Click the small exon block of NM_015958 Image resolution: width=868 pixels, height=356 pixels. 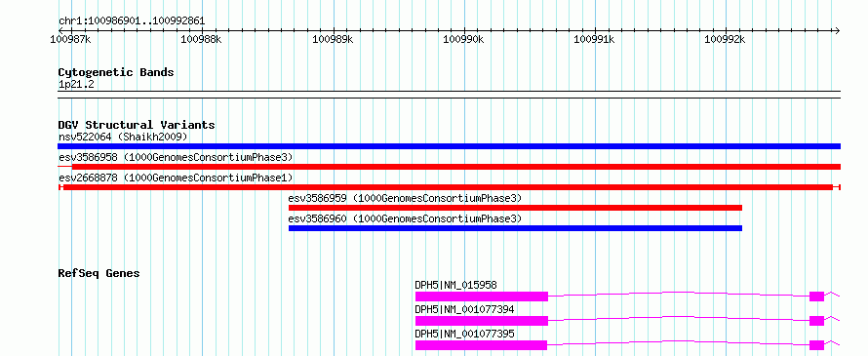pos(816,297)
